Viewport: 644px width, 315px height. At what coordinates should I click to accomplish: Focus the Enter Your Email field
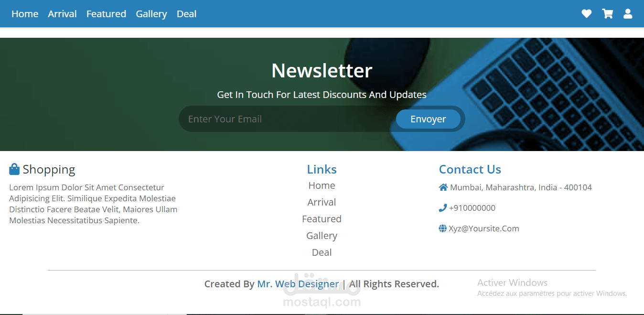(287, 119)
